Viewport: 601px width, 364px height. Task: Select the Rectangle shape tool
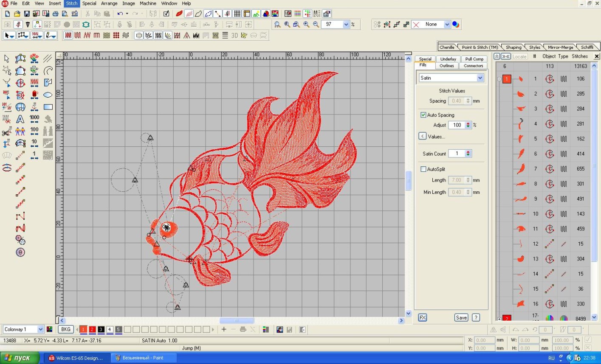click(x=48, y=107)
